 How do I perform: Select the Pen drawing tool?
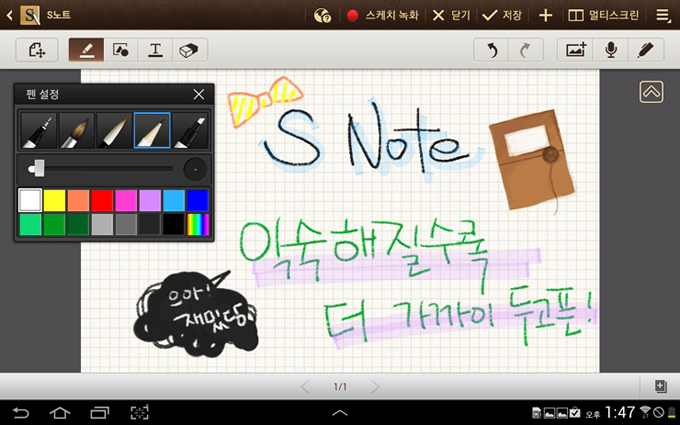coord(86,50)
